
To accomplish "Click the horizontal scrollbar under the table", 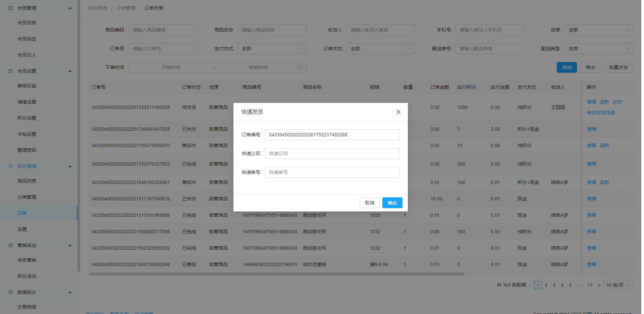I will click(277, 274).
